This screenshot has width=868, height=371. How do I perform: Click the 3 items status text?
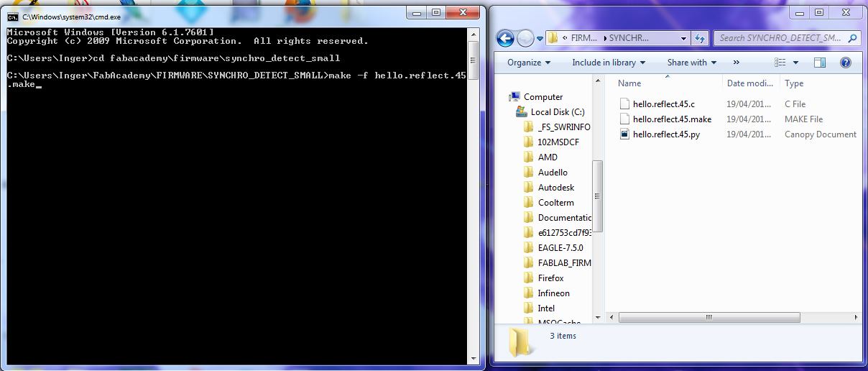point(563,336)
